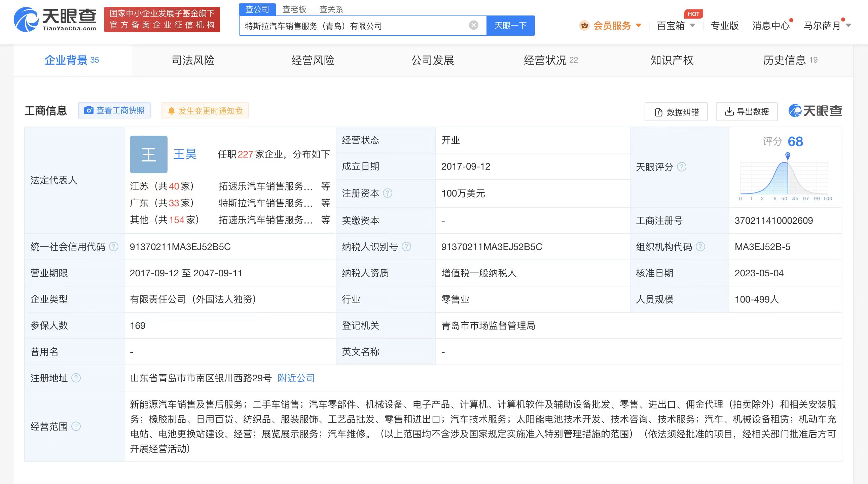Click the TianYanCha logo beside the 导出数据 button
The image size is (868, 484).
click(x=815, y=111)
